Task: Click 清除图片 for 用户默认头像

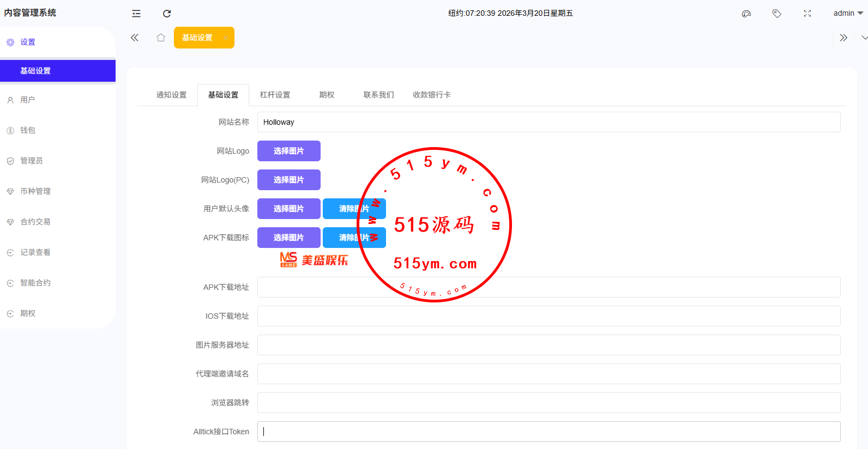Action: (354, 209)
